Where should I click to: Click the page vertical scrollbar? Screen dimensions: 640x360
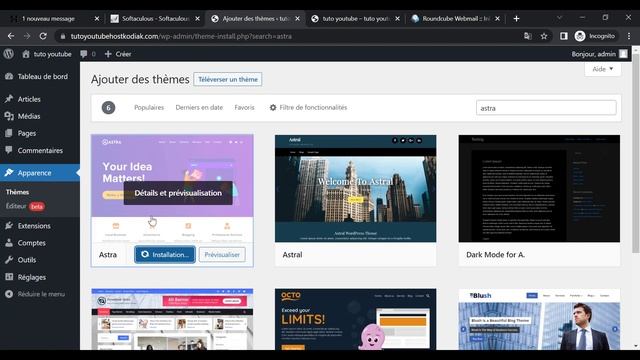(636, 153)
